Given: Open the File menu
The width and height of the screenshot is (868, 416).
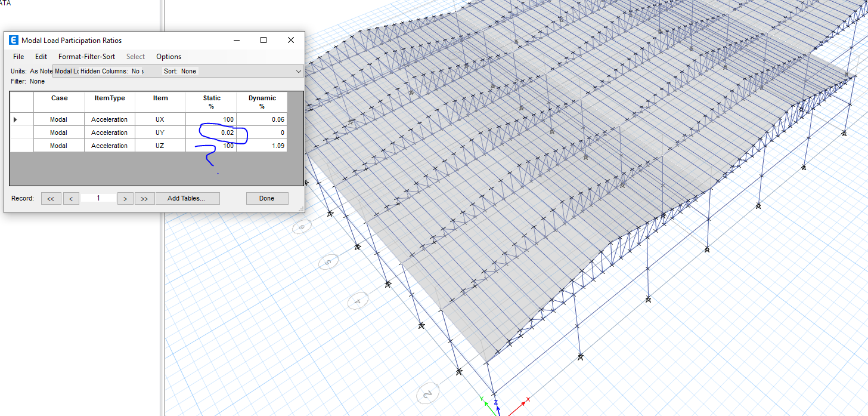Looking at the screenshot, I should pyautogui.click(x=18, y=57).
